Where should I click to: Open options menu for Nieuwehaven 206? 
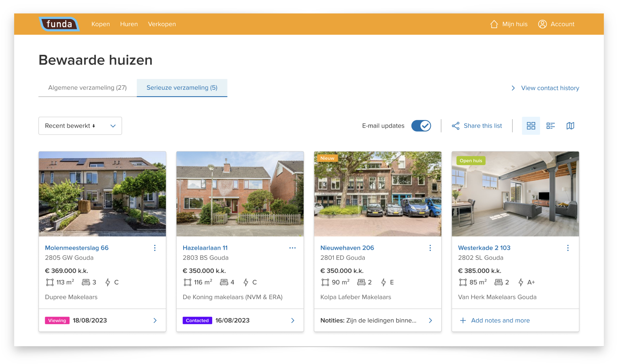click(x=430, y=248)
